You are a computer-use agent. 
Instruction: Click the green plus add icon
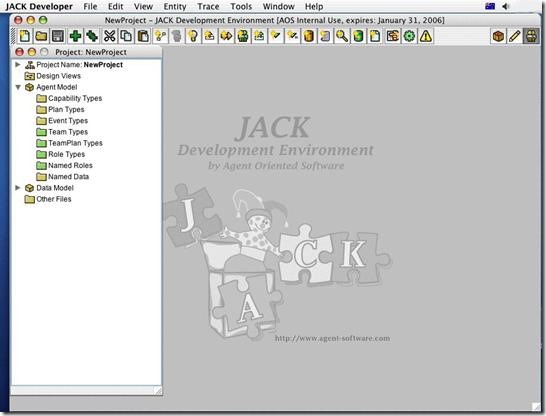[75, 36]
